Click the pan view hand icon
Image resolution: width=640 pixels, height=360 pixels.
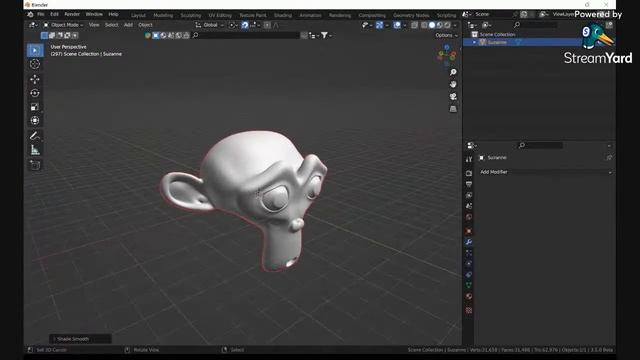[x=453, y=84]
